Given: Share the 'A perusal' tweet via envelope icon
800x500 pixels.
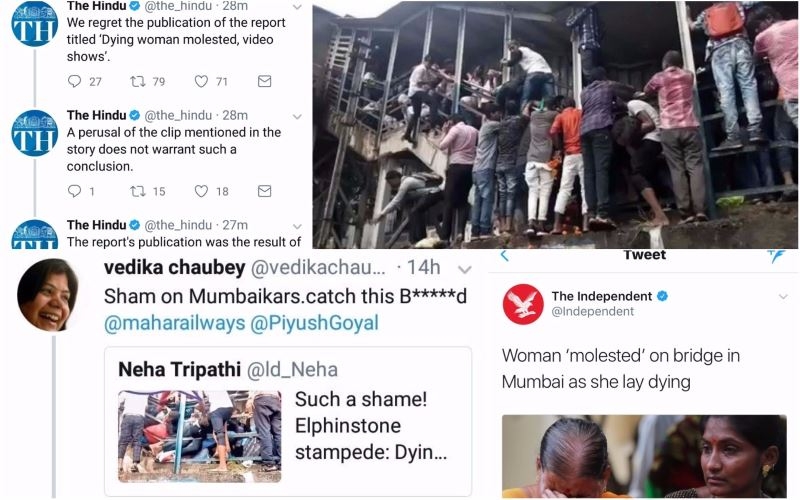Looking at the screenshot, I should click(264, 191).
